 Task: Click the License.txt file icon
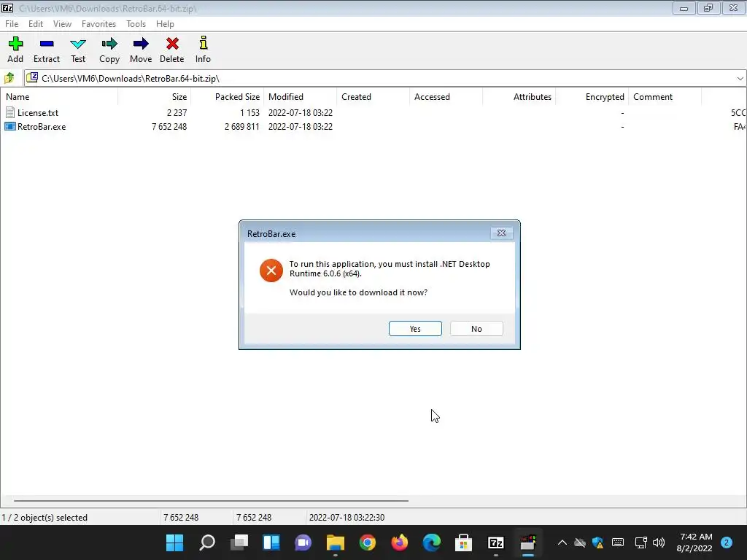[x=10, y=112]
